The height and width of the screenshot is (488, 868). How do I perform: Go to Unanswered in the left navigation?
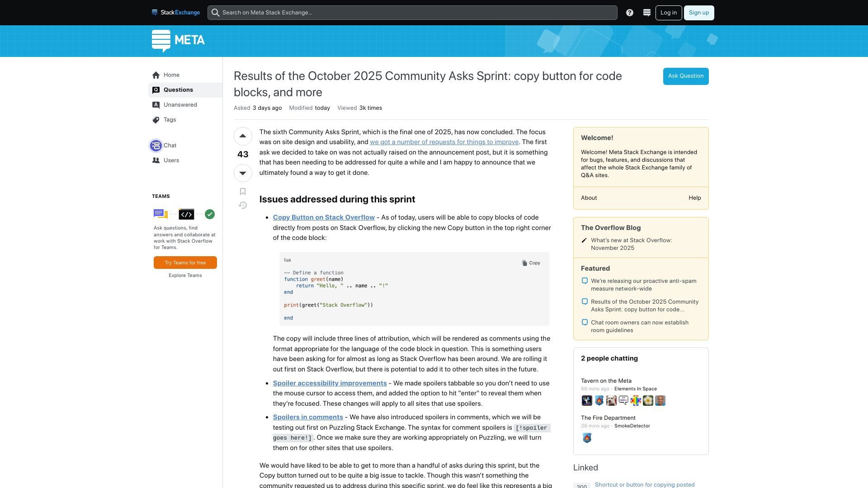tap(185, 105)
